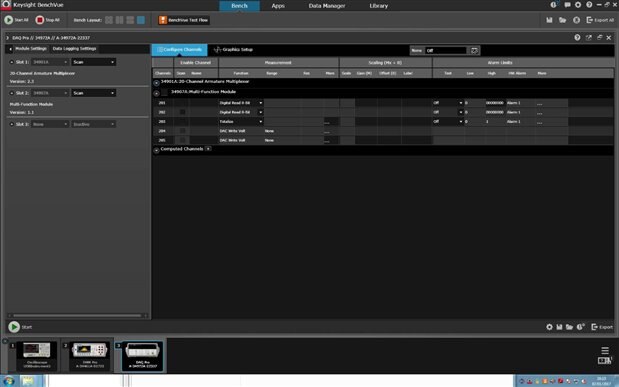
Task: Toggle the Scan checkbox for channel 202
Action: coord(182,112)
